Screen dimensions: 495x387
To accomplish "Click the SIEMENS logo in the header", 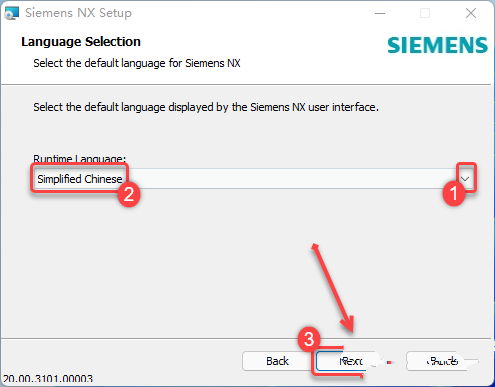I will tap(437, 45).
